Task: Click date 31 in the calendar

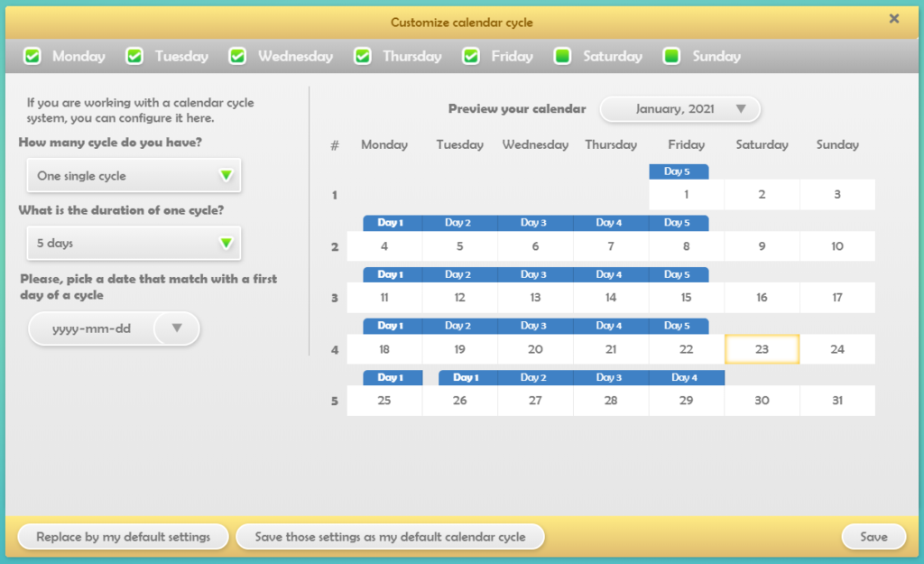Action: coord(837,401)
